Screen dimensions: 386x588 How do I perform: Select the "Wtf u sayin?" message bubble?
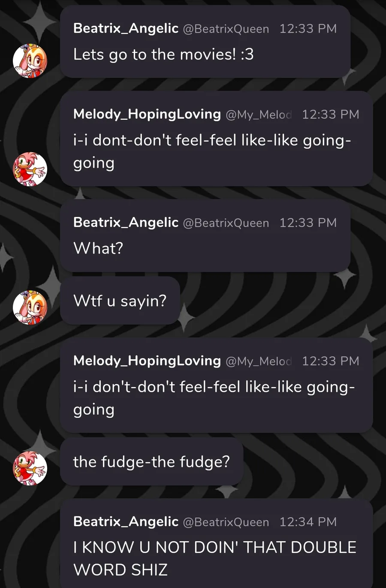pyautogui.click(x=120, y=301)
